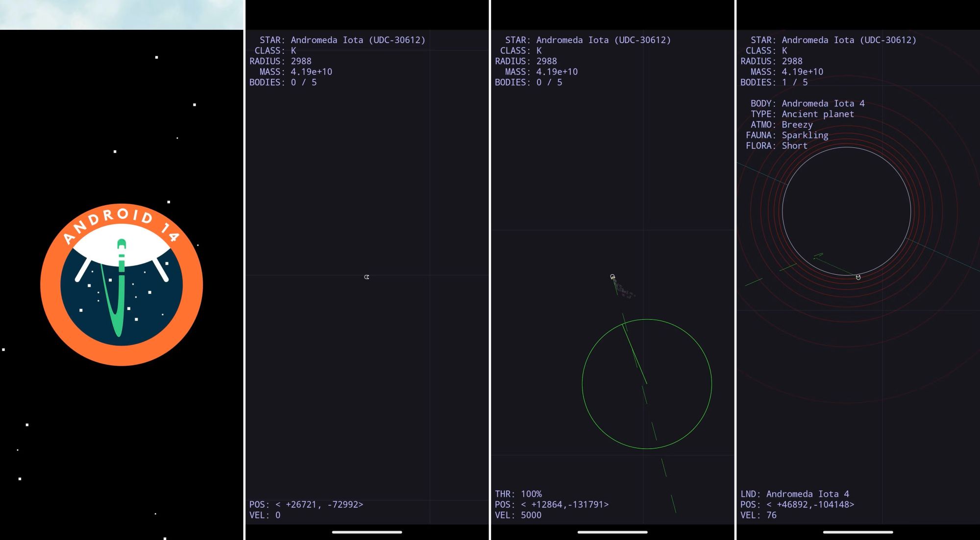Click the BODIES: 1 / 5 counter
980x540 pixels.
click(x=774, y=82)
